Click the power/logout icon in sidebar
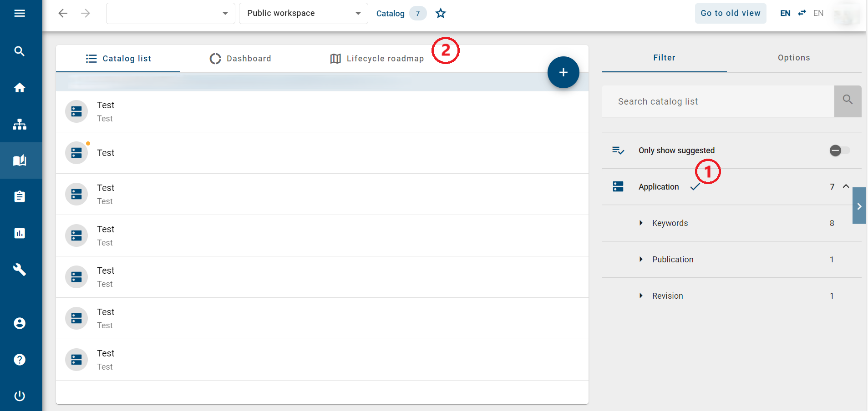Image resolution: width=868 pixels, height=411 pixels. 20,396
